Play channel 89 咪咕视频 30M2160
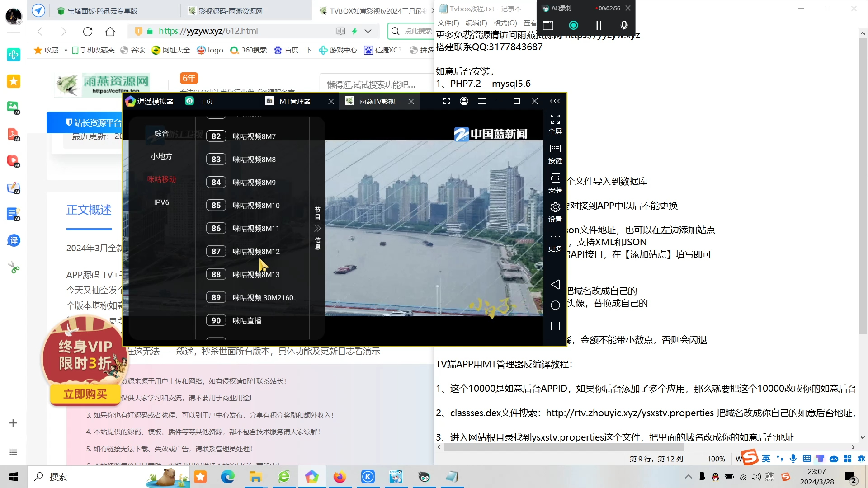 click(254, 298)
